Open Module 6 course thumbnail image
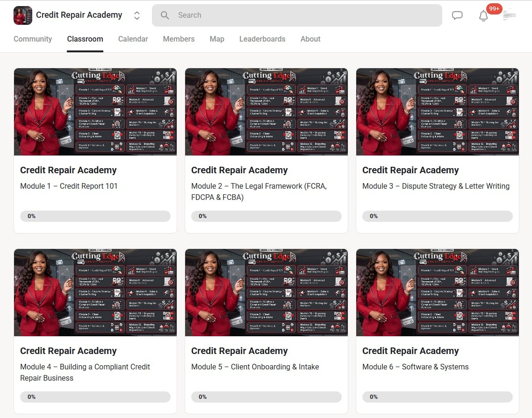The width and height of the screenshot is (532, 418). [438, 292]
